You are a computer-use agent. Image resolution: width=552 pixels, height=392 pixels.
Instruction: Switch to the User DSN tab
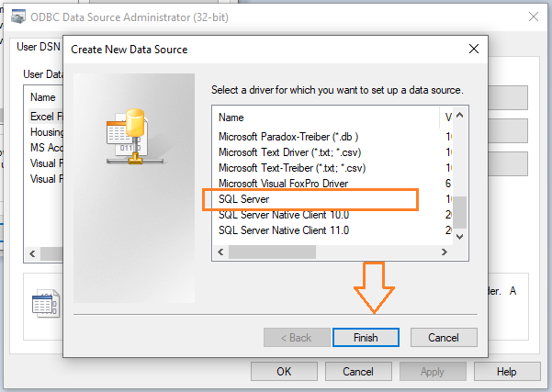coord(39,47)
